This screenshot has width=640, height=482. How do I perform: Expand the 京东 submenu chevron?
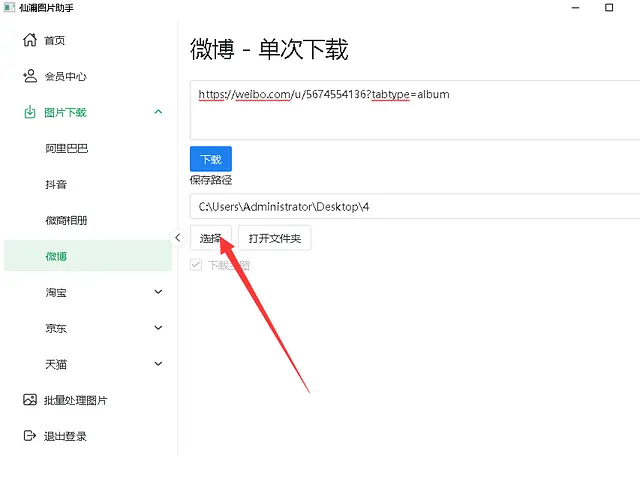(158, 328)
